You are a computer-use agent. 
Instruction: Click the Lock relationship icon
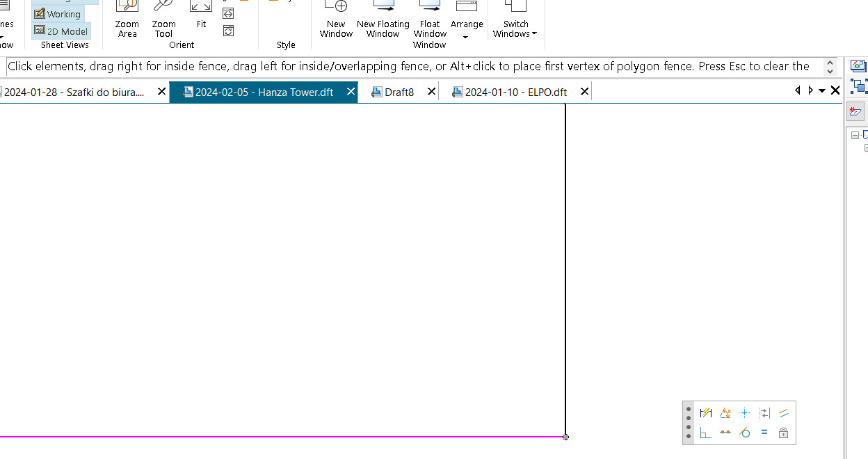coord(784,433)
